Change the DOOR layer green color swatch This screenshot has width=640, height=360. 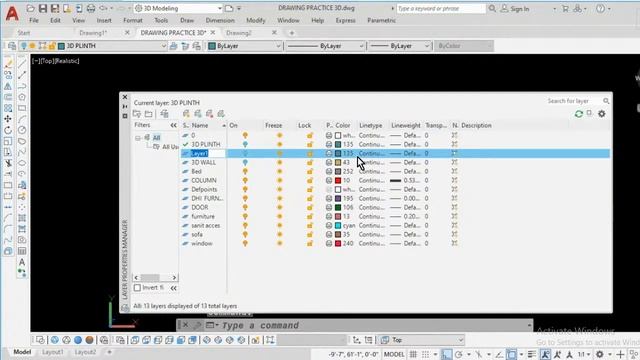click(338, 207)
